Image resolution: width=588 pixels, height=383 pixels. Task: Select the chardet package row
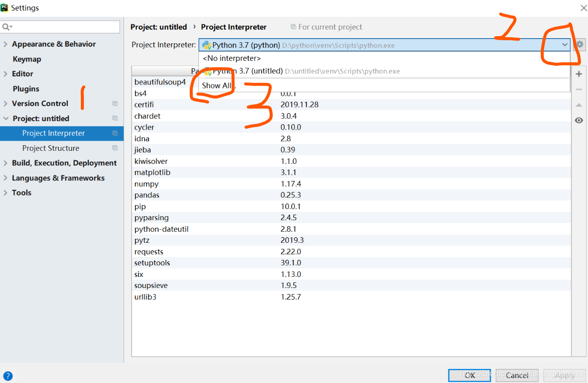click(351, 116)
